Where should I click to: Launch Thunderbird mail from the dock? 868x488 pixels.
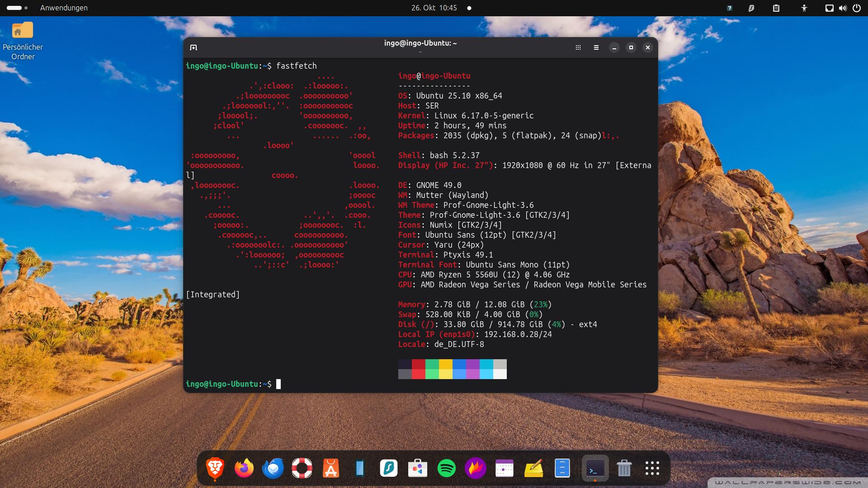point(273,468)
